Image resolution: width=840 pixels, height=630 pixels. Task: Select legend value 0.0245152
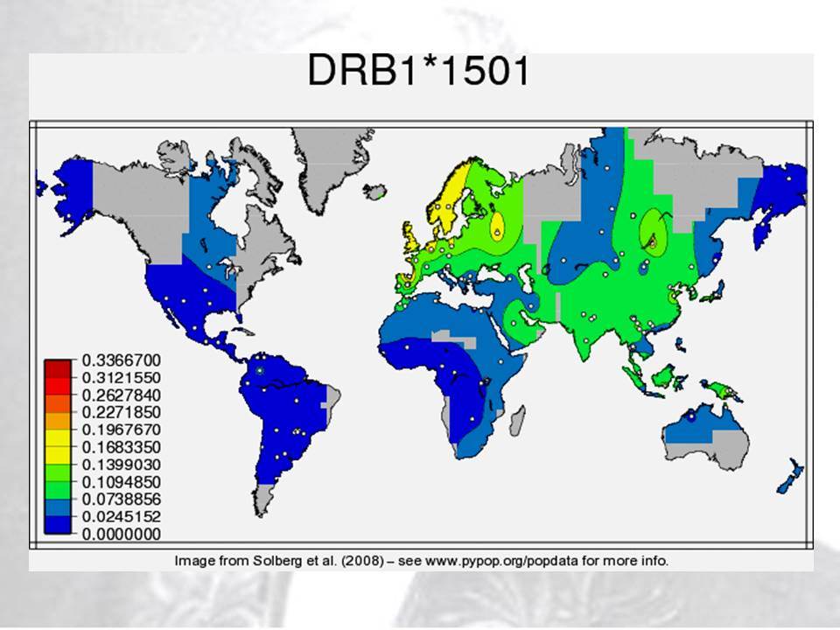[121, 517]
